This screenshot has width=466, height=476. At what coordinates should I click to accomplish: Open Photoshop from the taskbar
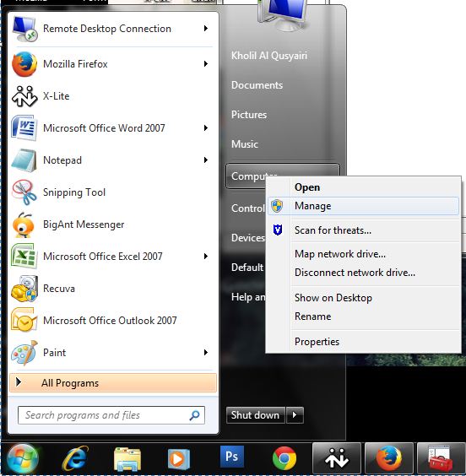(x=231, y=457)
